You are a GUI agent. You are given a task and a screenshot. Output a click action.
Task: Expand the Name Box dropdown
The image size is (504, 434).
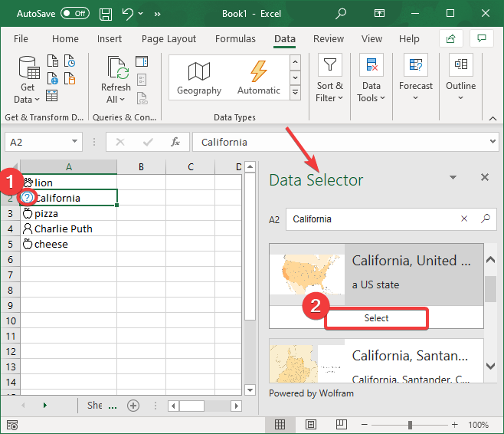click(74, 142)
